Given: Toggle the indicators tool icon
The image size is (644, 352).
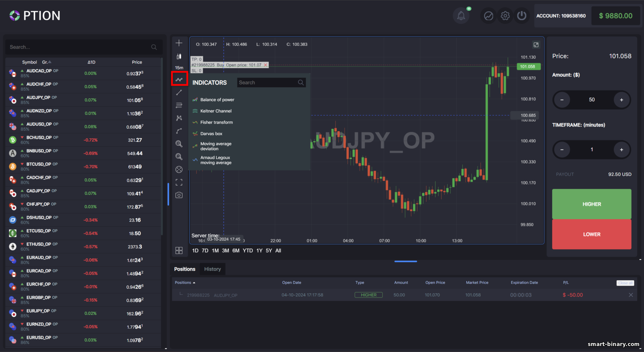Looking at the screenshot, I should point(179,79).
